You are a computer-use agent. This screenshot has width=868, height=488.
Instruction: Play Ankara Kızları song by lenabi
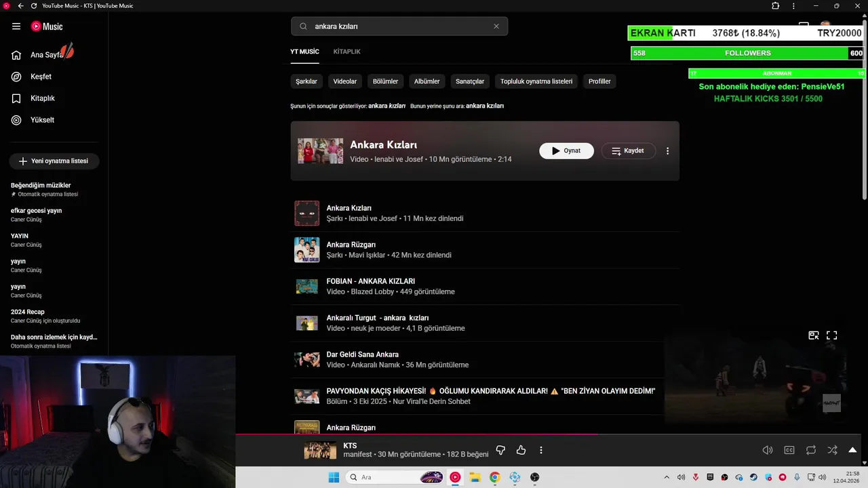tap(485, 213)
